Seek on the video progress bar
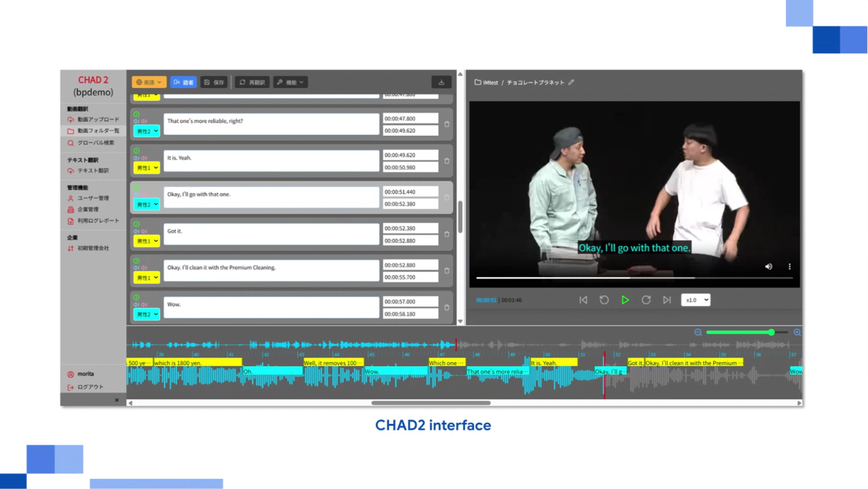This screenshot has width=868, height=489. tap(634, 277)
